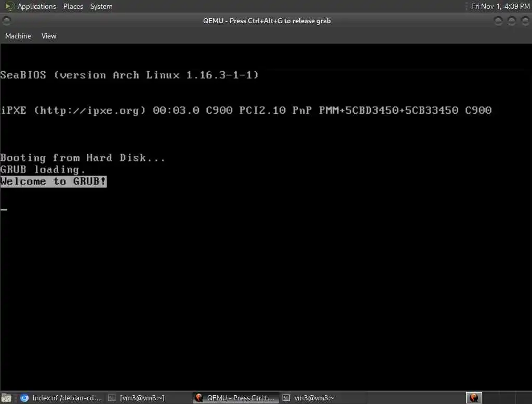Click the "GRUB loading." line
Screen dimensions: 532x404
43,170
